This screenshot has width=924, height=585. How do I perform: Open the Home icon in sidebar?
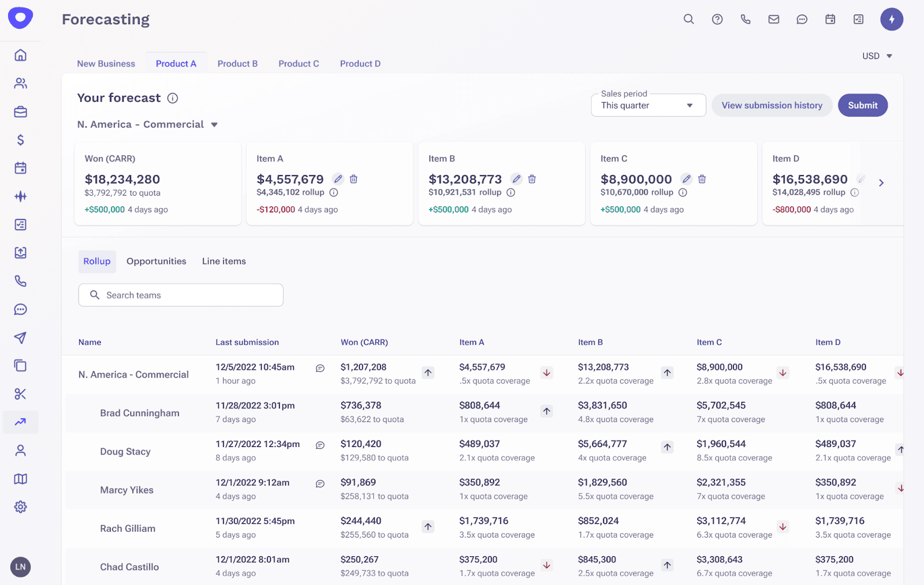21,55
